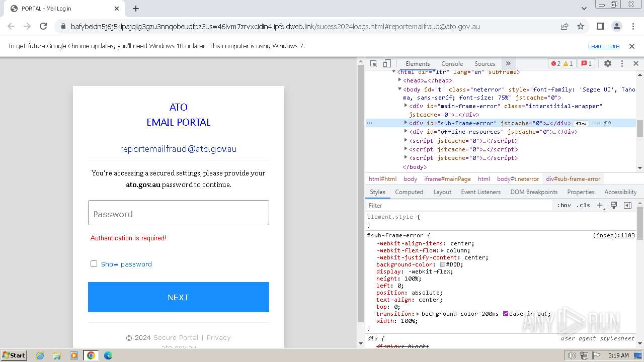Switch to the Console tab
This screenshot has height=362, width=644.
[x=452, y=64]
